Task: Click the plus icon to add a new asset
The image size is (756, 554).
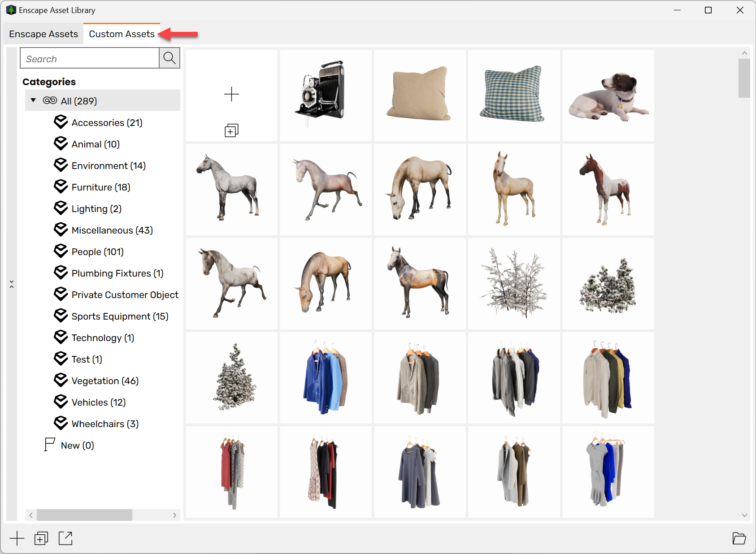Action: [17, 538]
